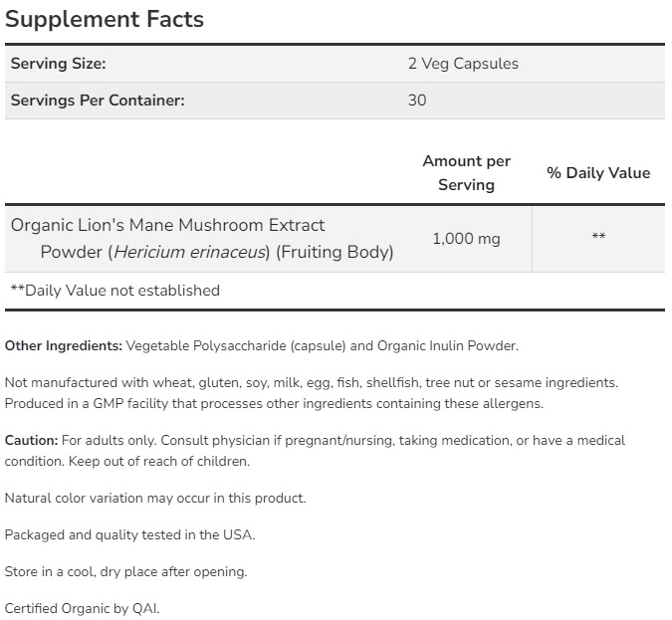The image size is (672, 620).
Task: Click the italic Hericium erinaceus name
Action: pyautogui.click(x=191, y=252)
